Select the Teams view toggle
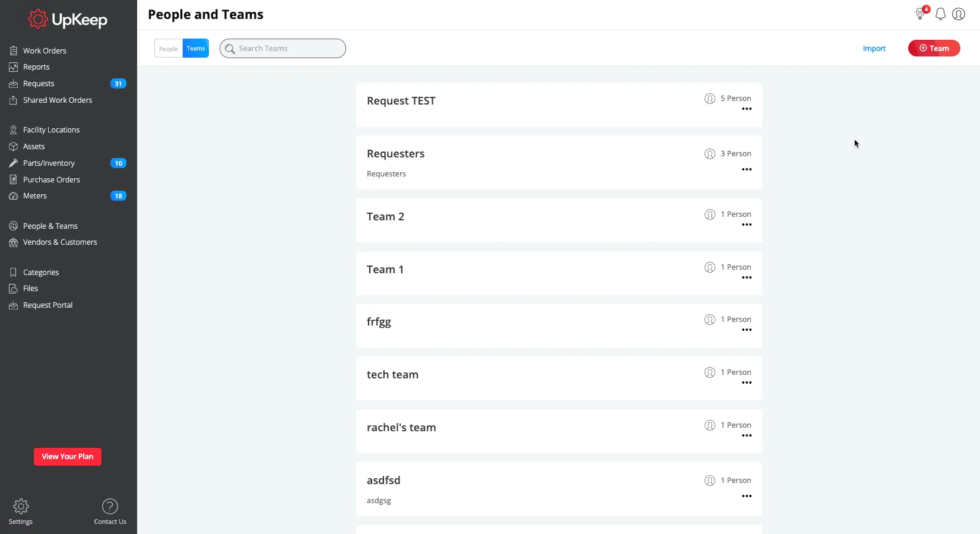980x534 pixels. 196,49
